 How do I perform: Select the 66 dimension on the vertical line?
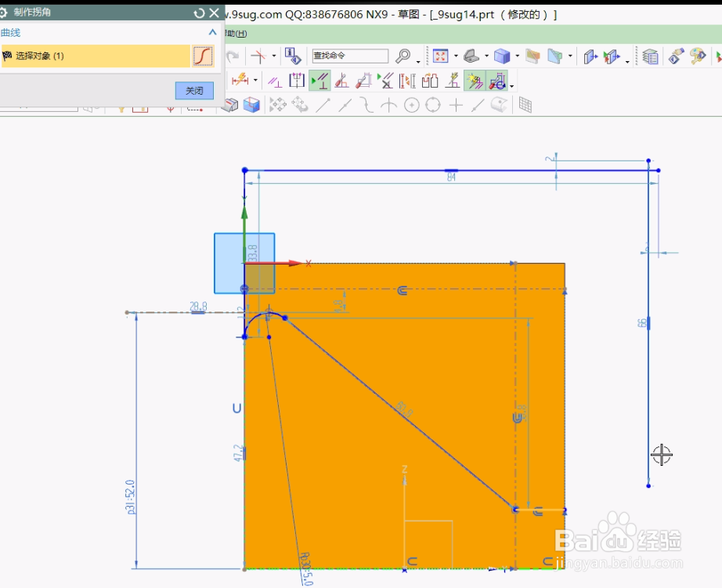(x=642, y=323)
